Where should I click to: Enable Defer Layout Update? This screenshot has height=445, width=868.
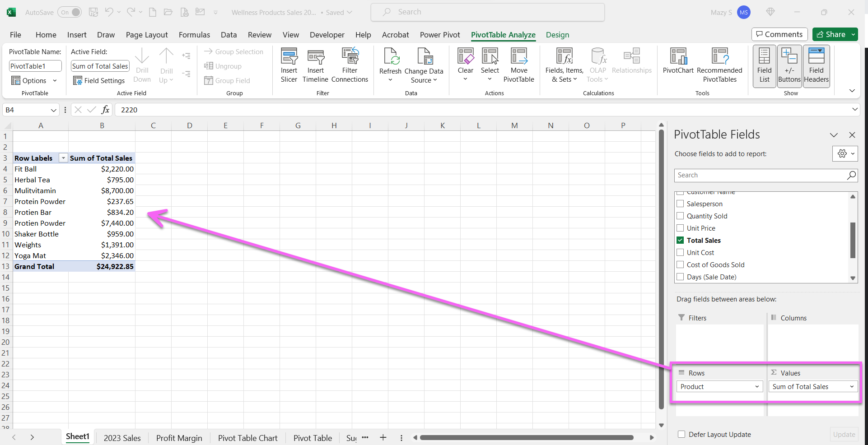point(681,434)
